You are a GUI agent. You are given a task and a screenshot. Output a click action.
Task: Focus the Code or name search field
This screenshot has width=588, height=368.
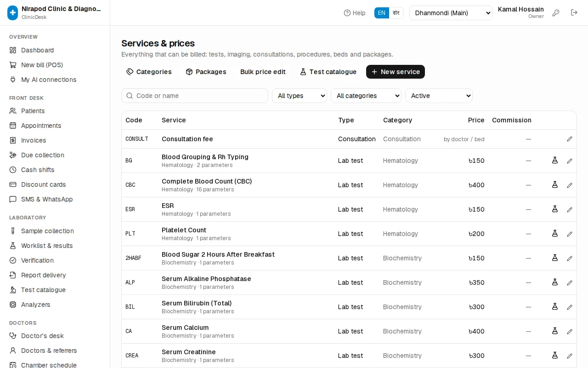(x=195, y=96)
